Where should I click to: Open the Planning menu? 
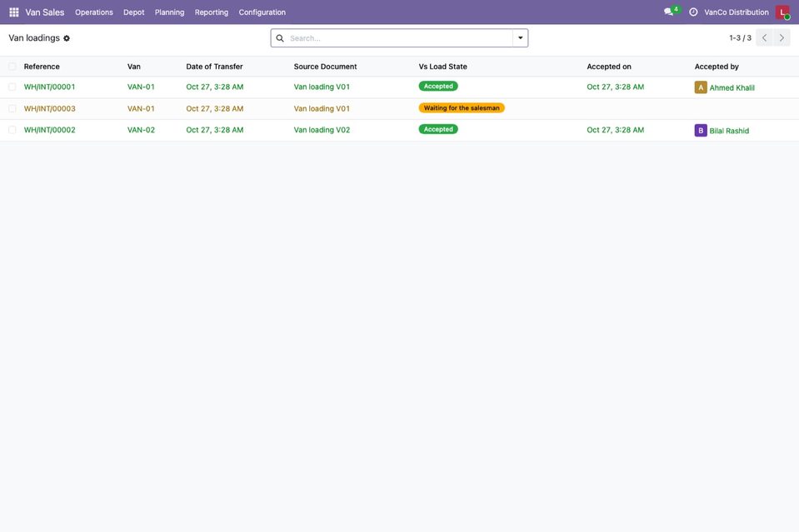(170, 12)
